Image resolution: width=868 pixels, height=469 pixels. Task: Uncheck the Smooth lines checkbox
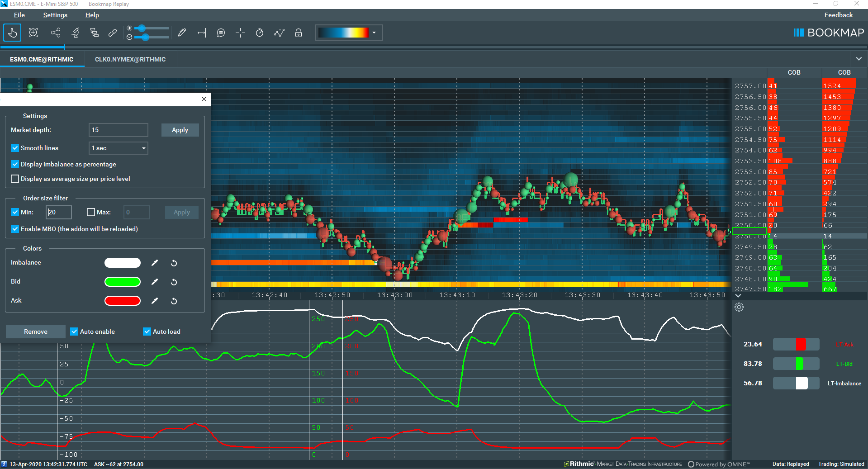[x=15, y=148]
